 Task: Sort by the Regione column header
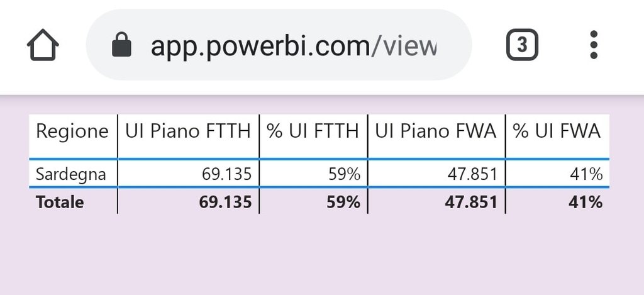72,131
